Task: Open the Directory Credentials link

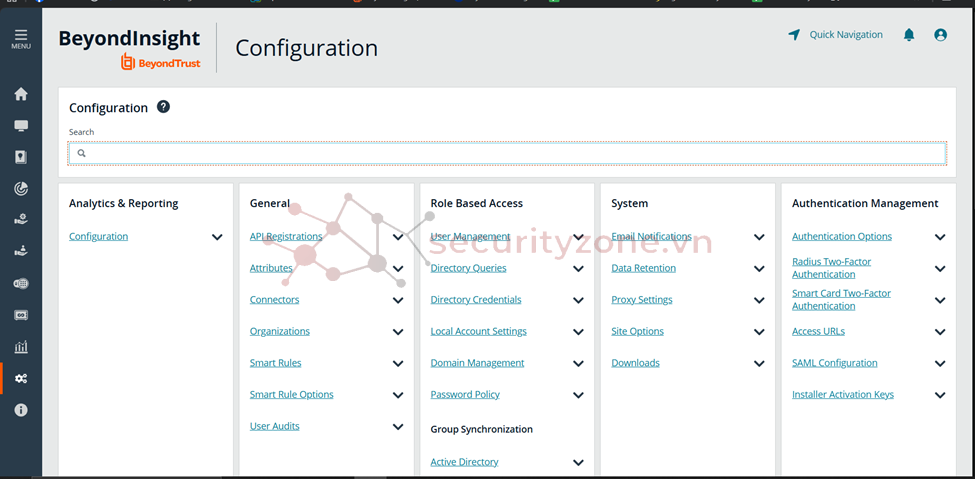Action: (x=476, y=300)
